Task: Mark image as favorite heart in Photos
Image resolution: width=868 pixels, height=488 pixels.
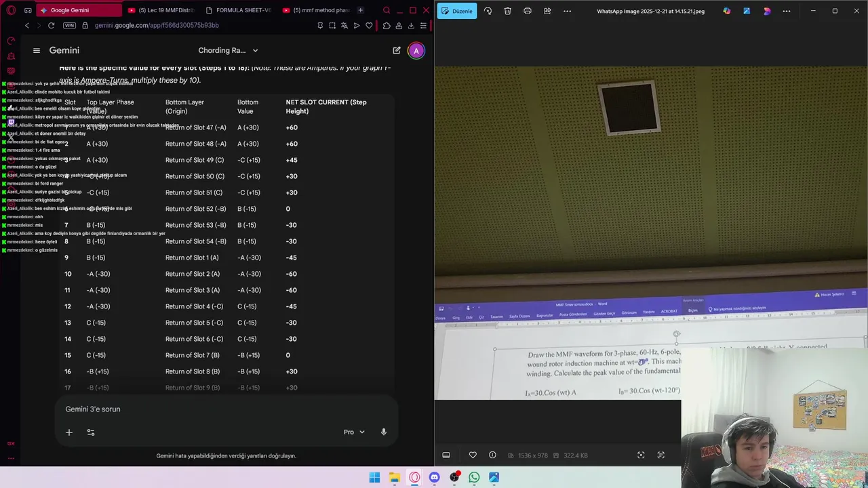Action: click(473, 455)
